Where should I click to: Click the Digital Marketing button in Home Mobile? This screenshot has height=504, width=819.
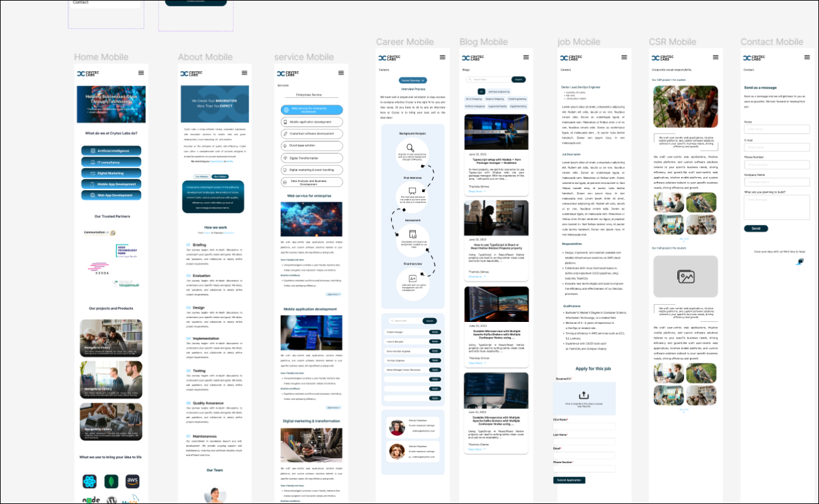[111, 173]
